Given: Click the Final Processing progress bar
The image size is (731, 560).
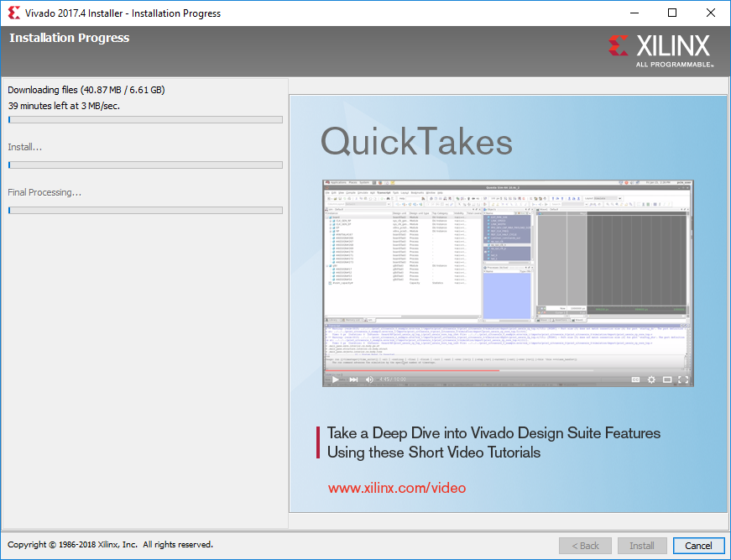Looking at the screenshot, I should (145, 210).
